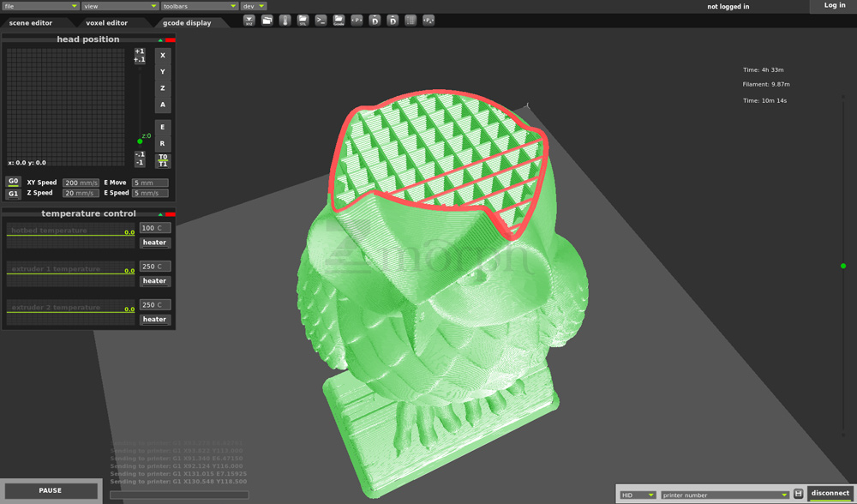Click the Log in button
Viewport: 857px width, 504px height.
(834, 6)
